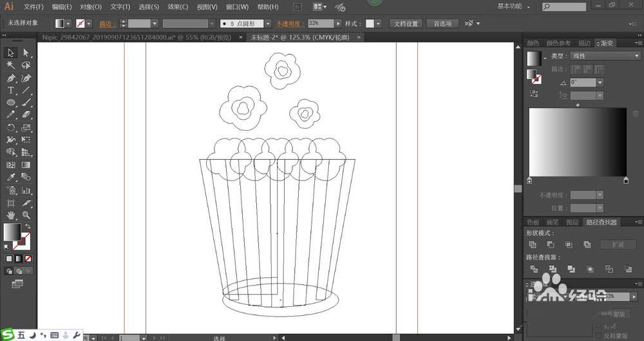The height and width of the screenshot is (341, 644).
Task: Switch to the 颜色参考 panel tab
Action: coord(558,43)
